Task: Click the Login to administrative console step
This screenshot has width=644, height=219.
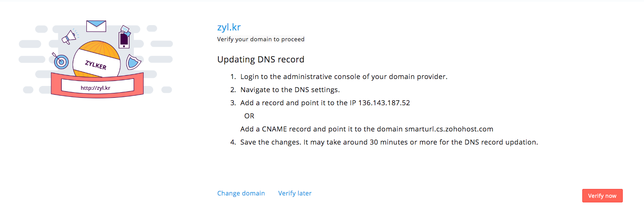Action: (344, 77)
